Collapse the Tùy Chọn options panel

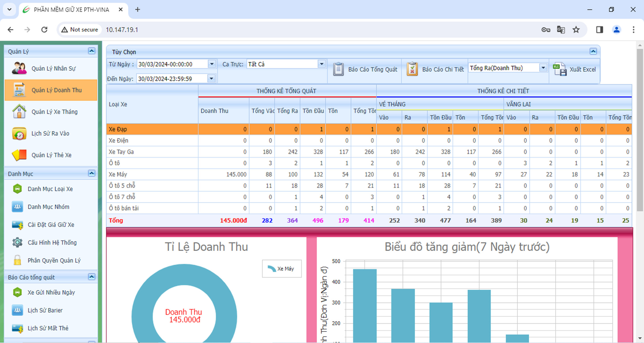point(593,51)
